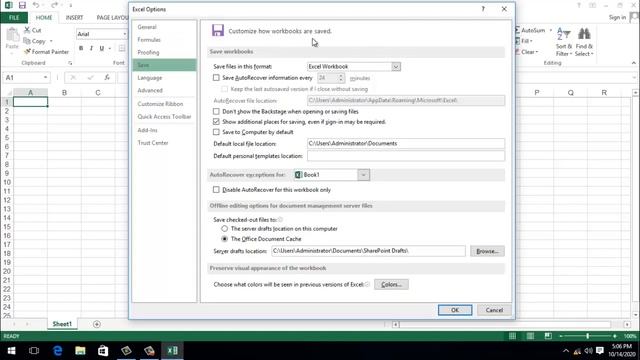Click the Insert Function fx icon
Viewport: 640px width, 360px height.
[x=107, y=77]
